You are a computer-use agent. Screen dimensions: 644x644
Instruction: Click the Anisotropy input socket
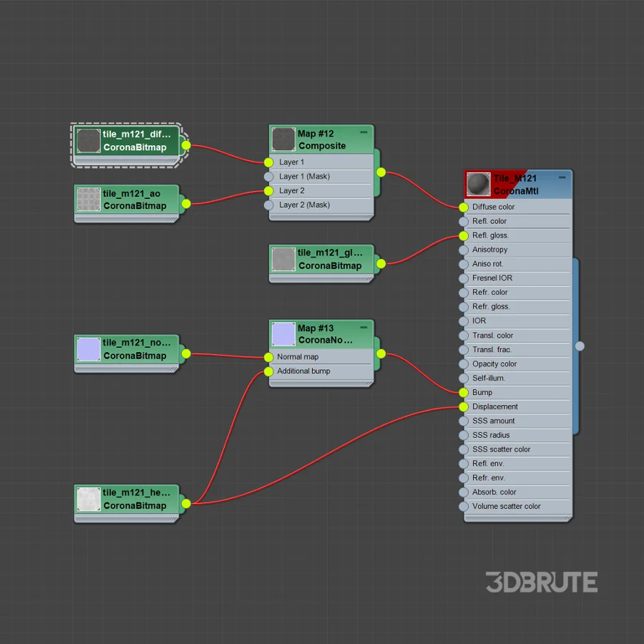464,250
